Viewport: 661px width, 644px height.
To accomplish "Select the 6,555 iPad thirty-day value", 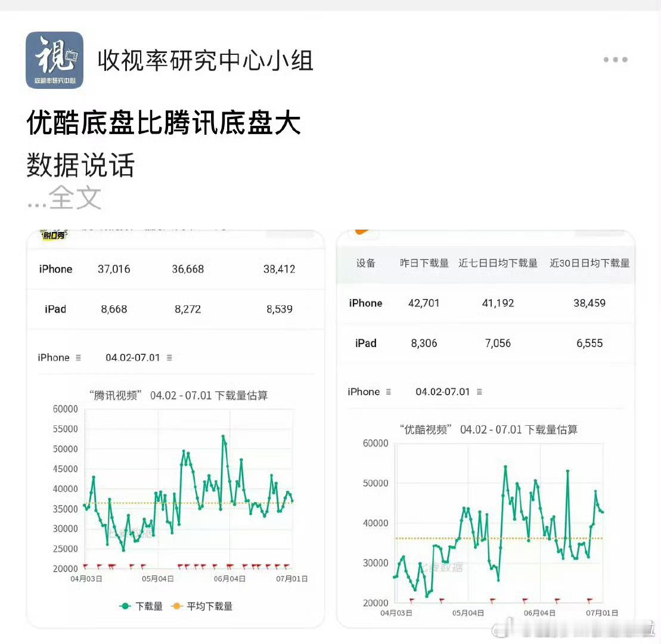I will [589, 343].
